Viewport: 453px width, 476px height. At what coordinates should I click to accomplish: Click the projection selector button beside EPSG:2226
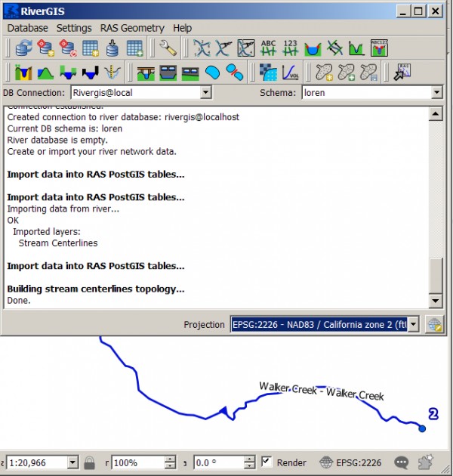[434, 325]
